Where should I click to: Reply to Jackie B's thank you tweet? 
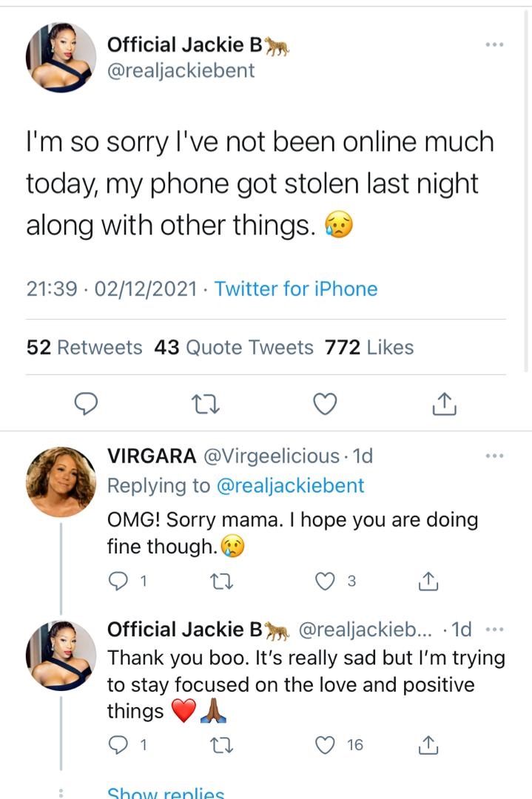[x=118, y=745]
